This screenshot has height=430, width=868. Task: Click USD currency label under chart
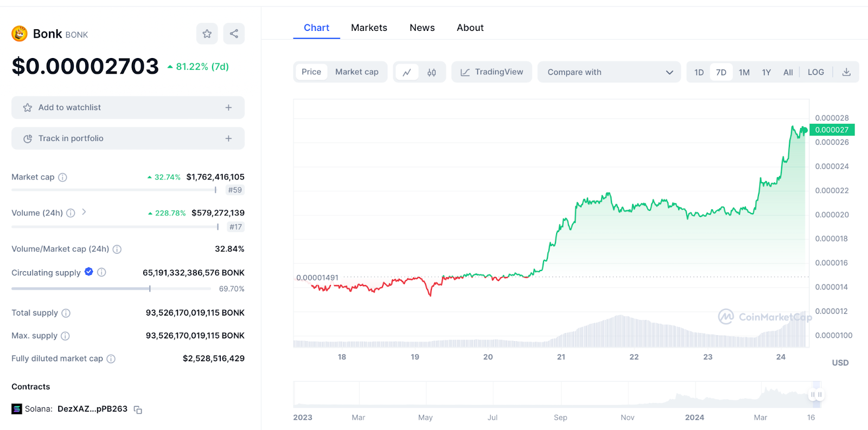(840, 363)
